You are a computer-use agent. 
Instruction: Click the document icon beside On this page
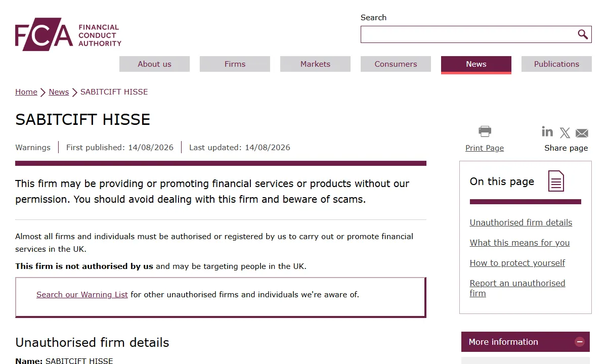pos(556,181)
